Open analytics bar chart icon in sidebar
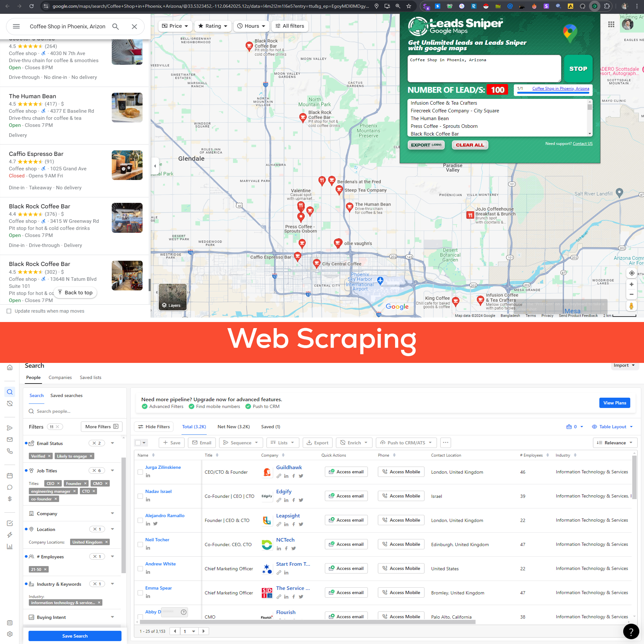 [x=10, y=546]
